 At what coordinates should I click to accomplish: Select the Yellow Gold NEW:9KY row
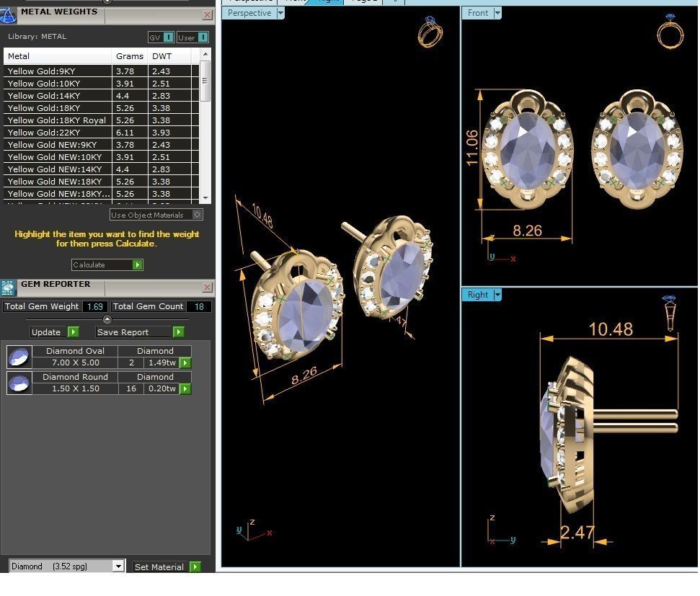pyautogui.click(x=102, y=145)
